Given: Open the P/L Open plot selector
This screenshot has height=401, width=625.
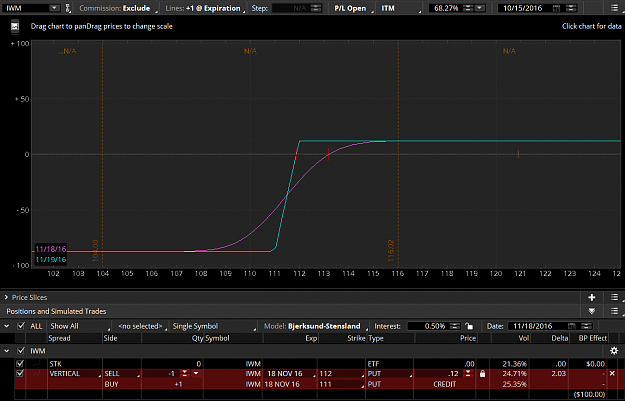Looking at the screenshot, I should pyautogui.click(x=352, y=8).
